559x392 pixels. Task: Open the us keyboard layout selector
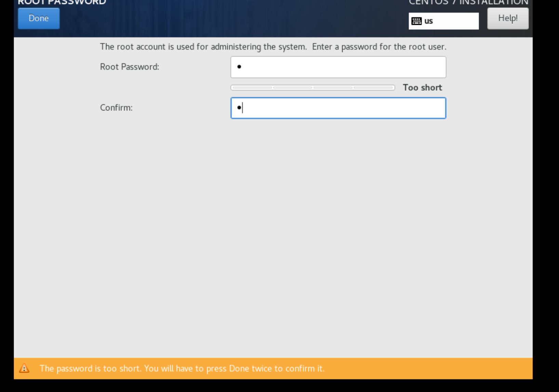pos(444,21)
